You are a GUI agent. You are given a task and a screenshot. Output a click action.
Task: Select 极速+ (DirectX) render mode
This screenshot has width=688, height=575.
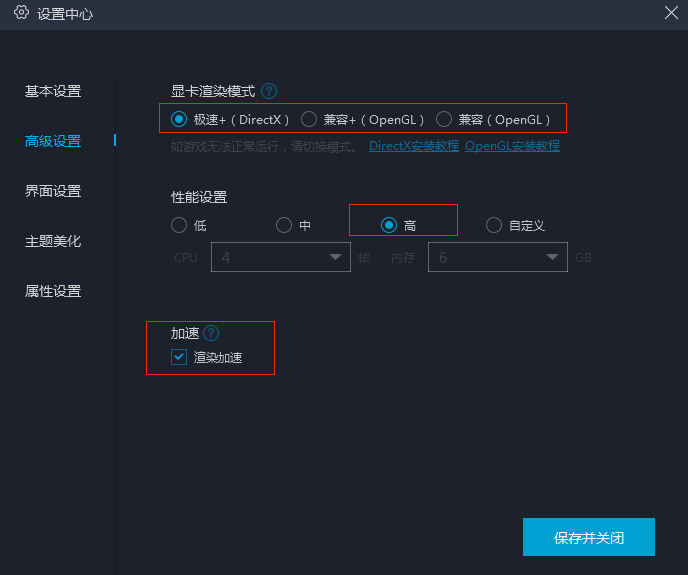[179, 119]
